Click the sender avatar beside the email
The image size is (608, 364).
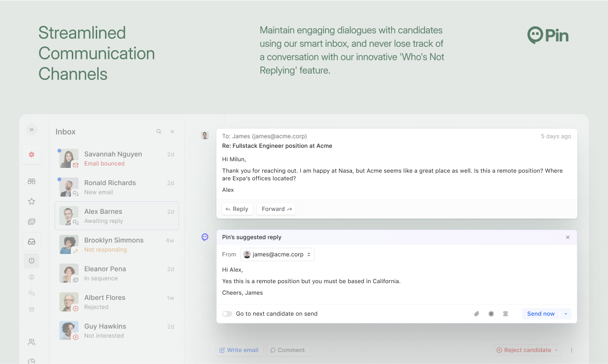coord(205,135)
